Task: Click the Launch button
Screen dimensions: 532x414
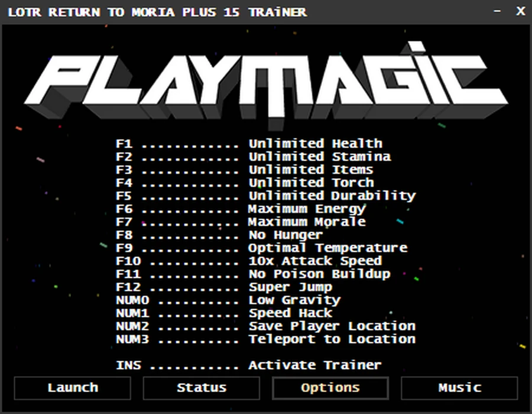Action: [72, 388]
